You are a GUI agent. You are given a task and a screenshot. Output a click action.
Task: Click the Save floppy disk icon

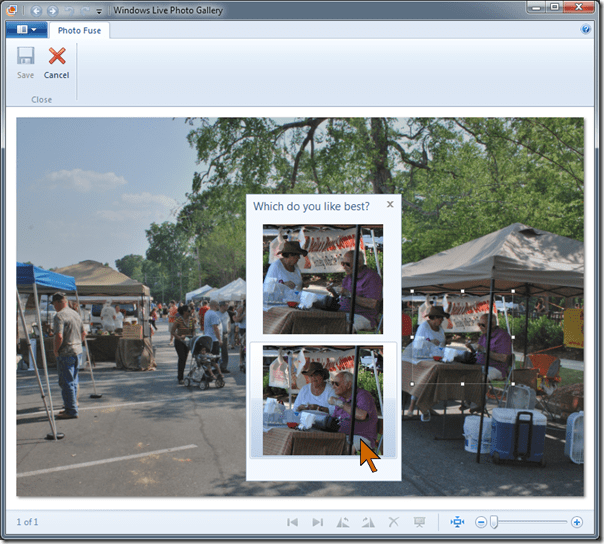(x=25, y=56)
